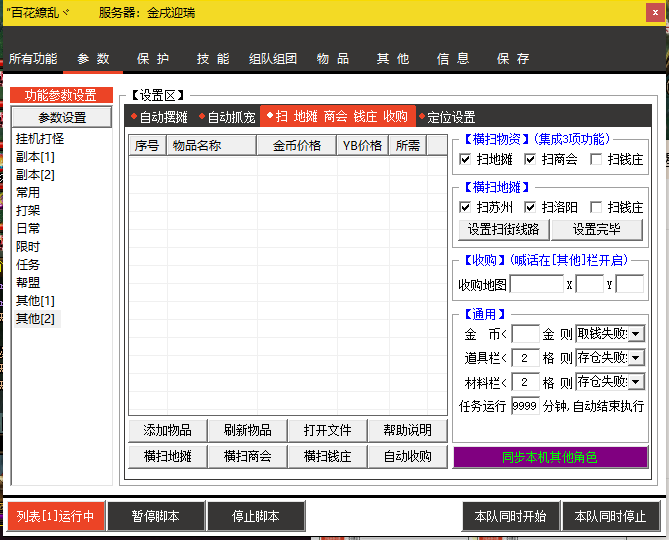669x540 pixels.
Task: Focus the 道具栏 slots input field
Action: coord(525,357)
